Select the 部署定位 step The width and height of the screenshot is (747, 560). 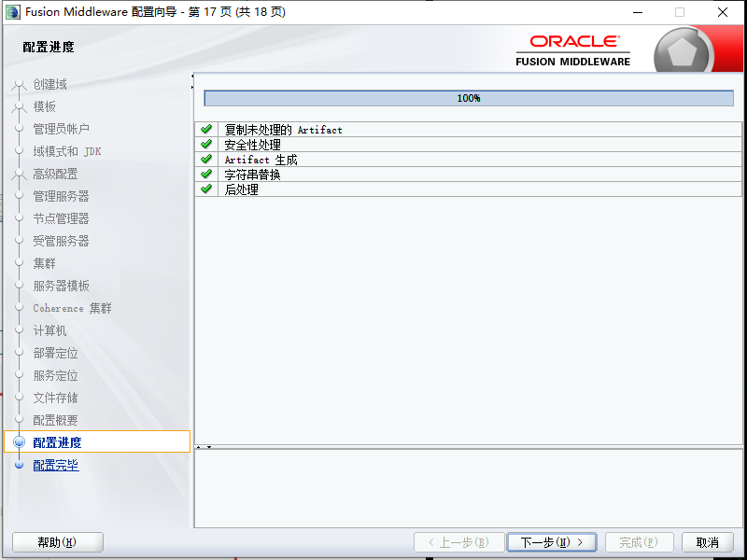pyautogui.click(x=55, y=353)
